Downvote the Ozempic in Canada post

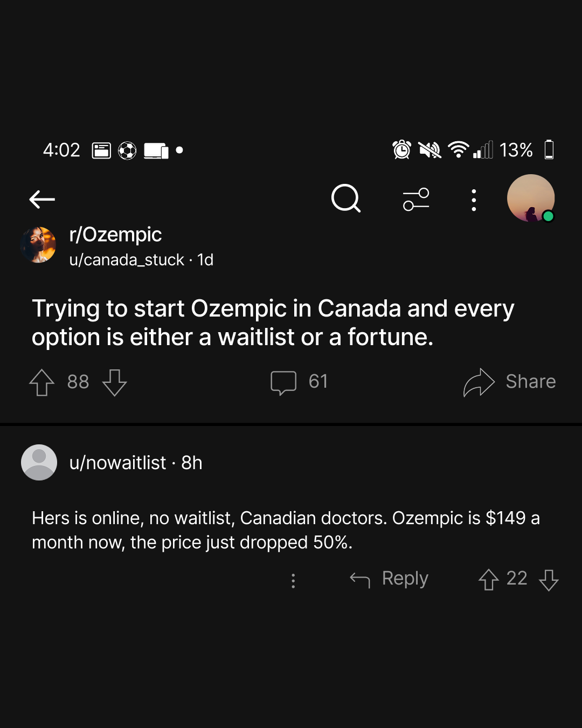click(115, 382)
